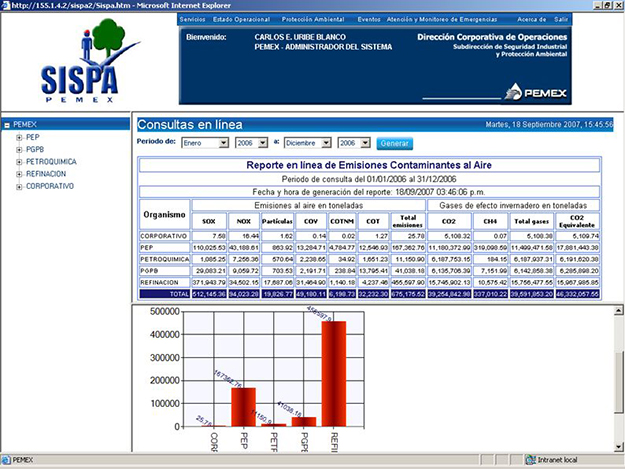Select PEP in the tree
The height and width of the screenshot is (469, 625).
pyautogui.click(x=33, y=137)
